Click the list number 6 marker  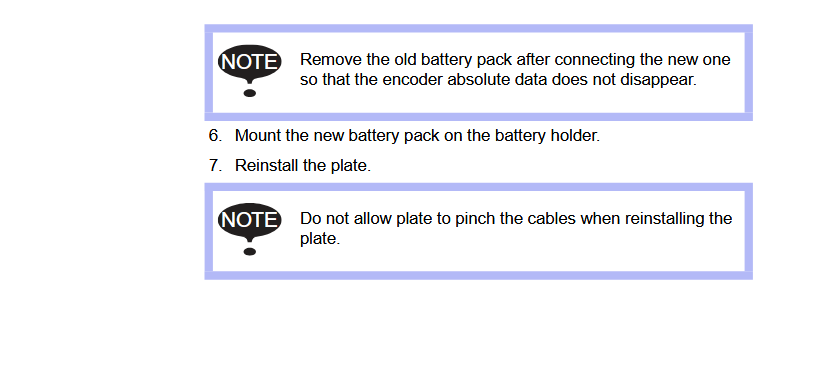[215, 136]
